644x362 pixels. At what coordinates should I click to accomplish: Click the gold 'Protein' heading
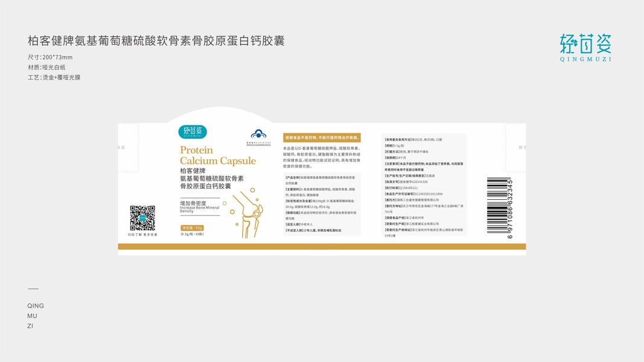pos(196,150)
